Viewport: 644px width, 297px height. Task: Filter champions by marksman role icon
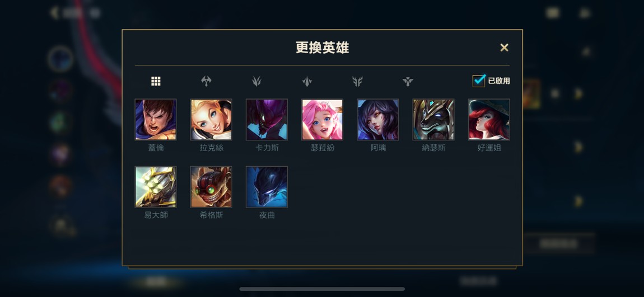tap(357, 81)
